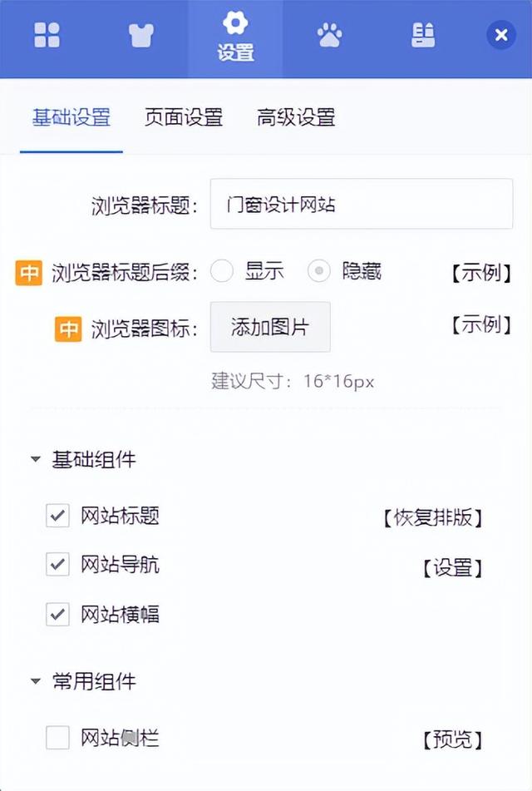Collapse the 基础组件 section
The image size is (532, 791).
[34, 458]
